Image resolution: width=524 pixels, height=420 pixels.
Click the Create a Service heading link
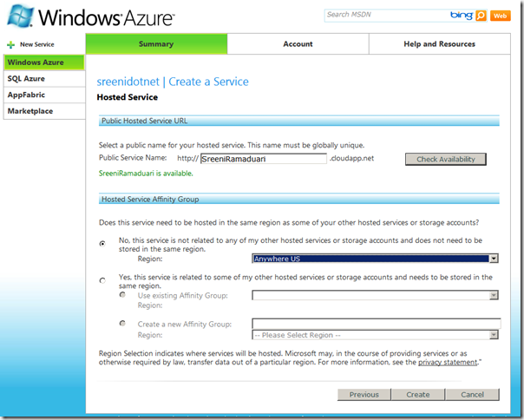[x=208, y=82]
